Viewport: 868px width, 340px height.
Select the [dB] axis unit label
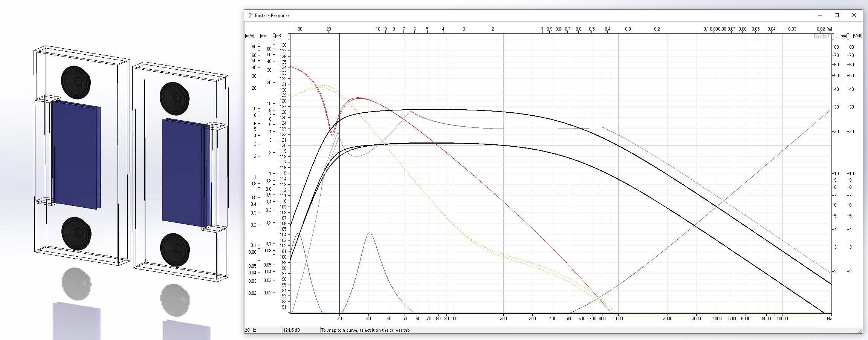coord(279,35)
